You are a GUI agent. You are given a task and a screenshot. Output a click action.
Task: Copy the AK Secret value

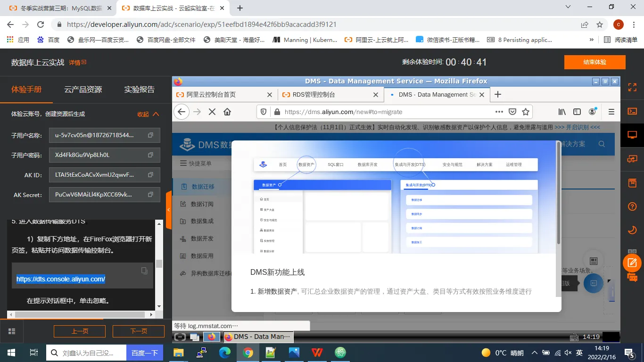151,195
